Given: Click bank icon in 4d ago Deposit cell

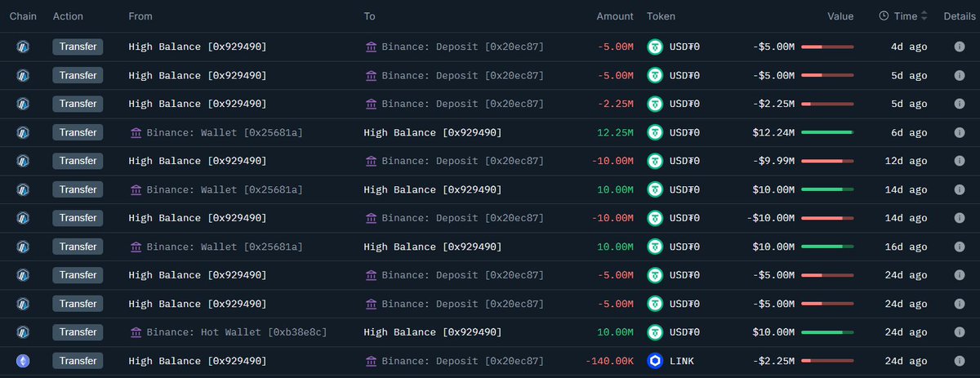Looking at the screenshot, I should (x=372, y=47).
